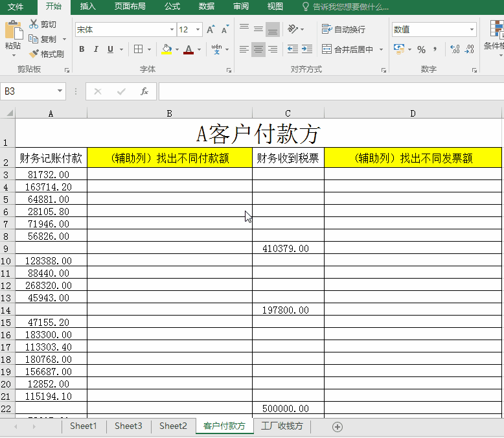Click inside the formula bar input
This screenshot has width=504, height=438.
click(331, 91)
